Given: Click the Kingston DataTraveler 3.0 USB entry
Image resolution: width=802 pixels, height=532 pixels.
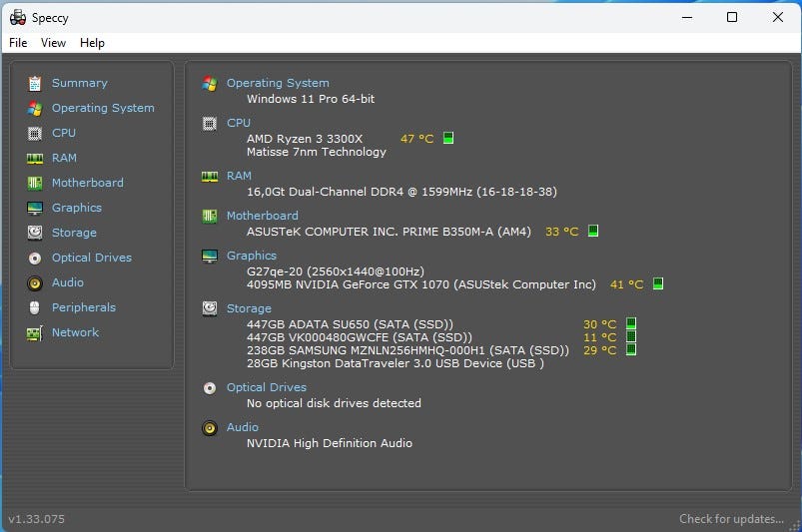Looking at the screenshot, I should click(x=395, y=363).
